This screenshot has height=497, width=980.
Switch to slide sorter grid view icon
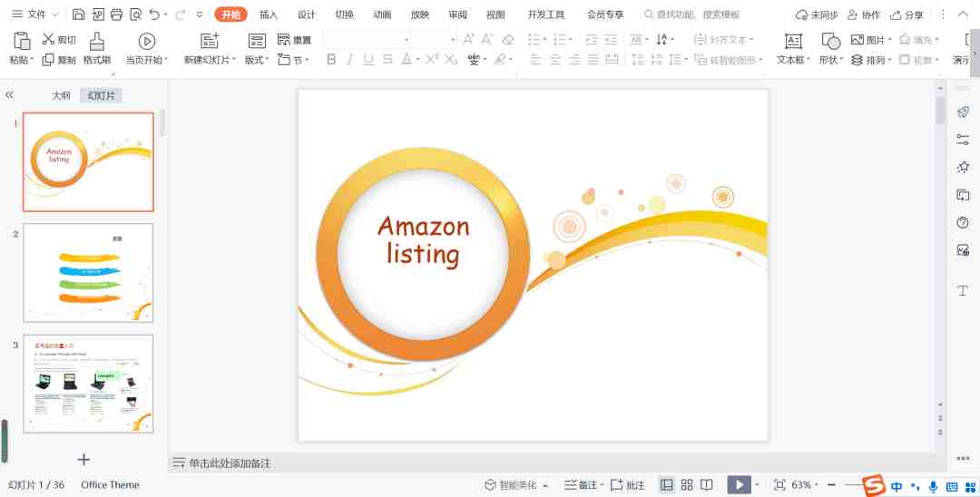(687, 485)
